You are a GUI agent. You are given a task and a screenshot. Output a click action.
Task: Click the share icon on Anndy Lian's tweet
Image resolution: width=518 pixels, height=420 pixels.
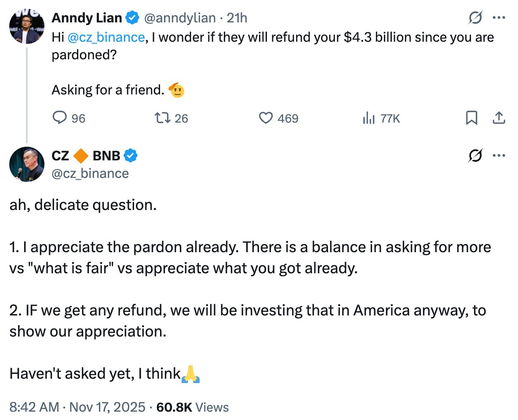coord(499,118)
